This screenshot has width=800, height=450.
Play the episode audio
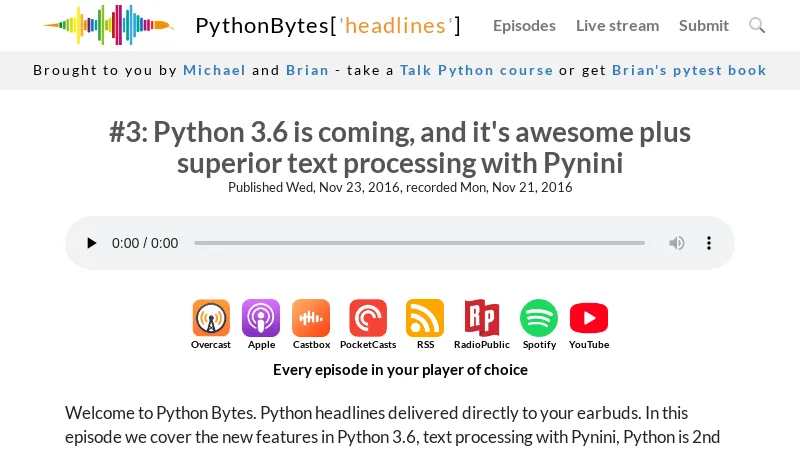point(92,243)
